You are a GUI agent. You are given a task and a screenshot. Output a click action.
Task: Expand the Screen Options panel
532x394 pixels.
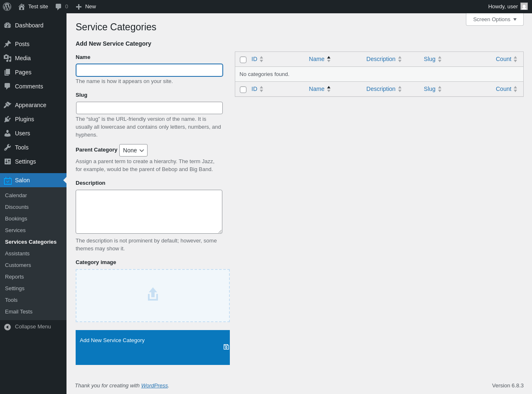[x=494, y=20]
